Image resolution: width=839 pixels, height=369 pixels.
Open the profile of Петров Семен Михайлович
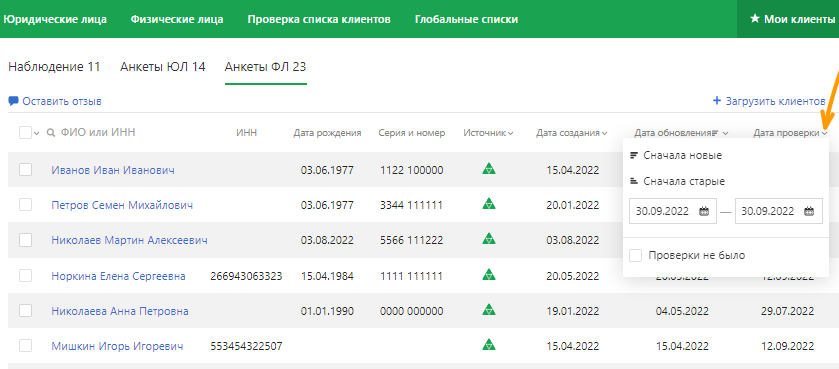tap(122, 205)
